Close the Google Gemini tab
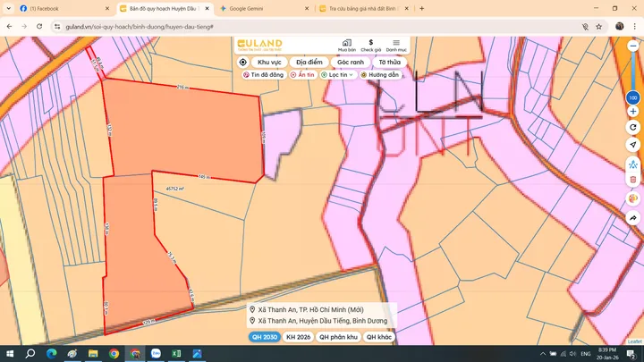This screenshot has height=362, width=644. point(307,9)
